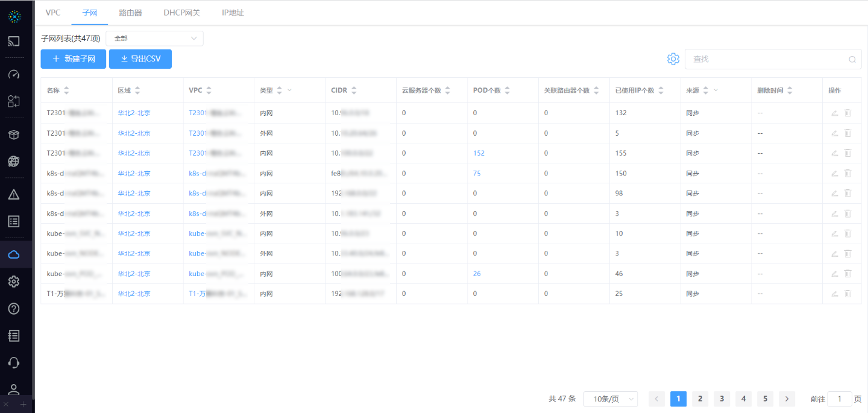The image size is (868, 413).
Task: Open the 10条/页 page size dropdown
Action: click(610, 399)
